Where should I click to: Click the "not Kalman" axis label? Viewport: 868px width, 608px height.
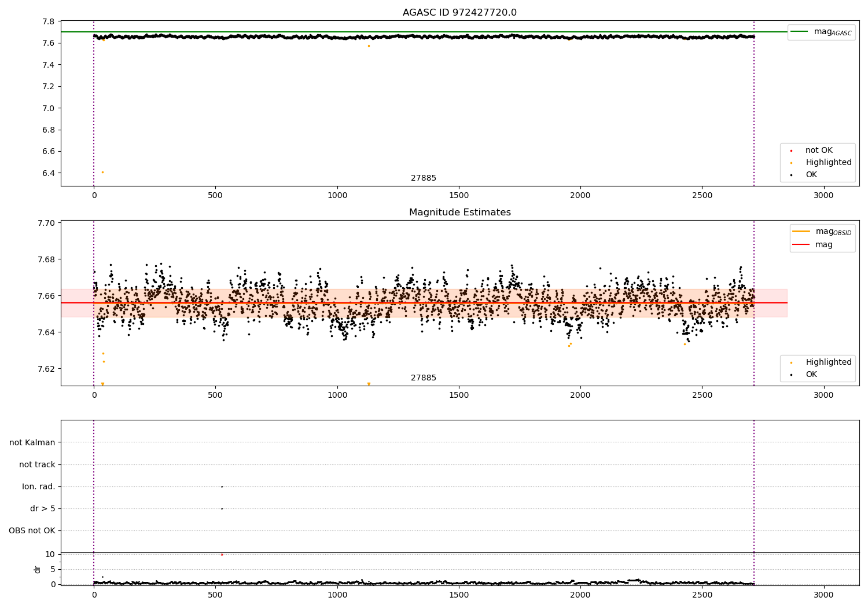[x=32, y=443]
